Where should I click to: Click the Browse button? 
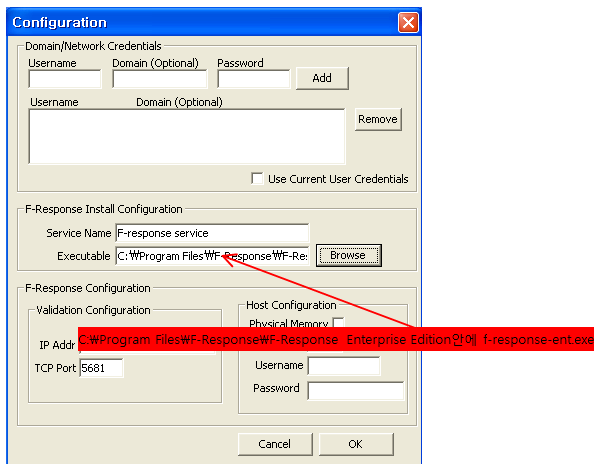click(348, 255)
